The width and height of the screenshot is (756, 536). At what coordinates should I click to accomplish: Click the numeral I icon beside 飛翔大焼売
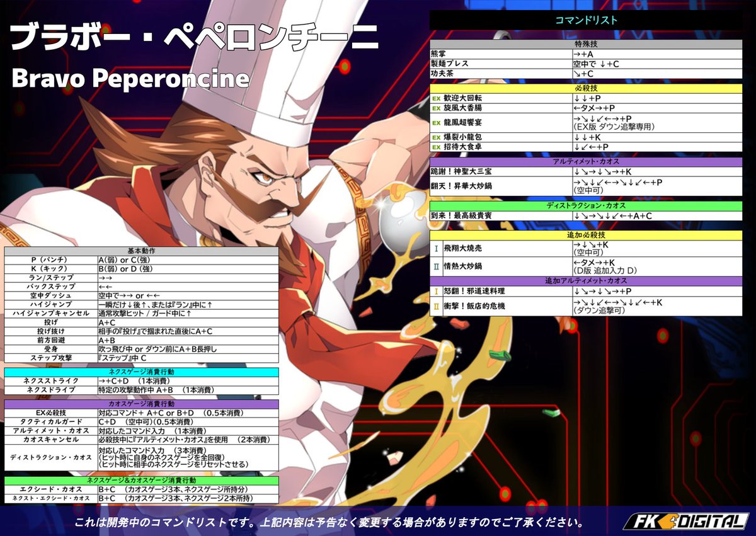[436, 249]
